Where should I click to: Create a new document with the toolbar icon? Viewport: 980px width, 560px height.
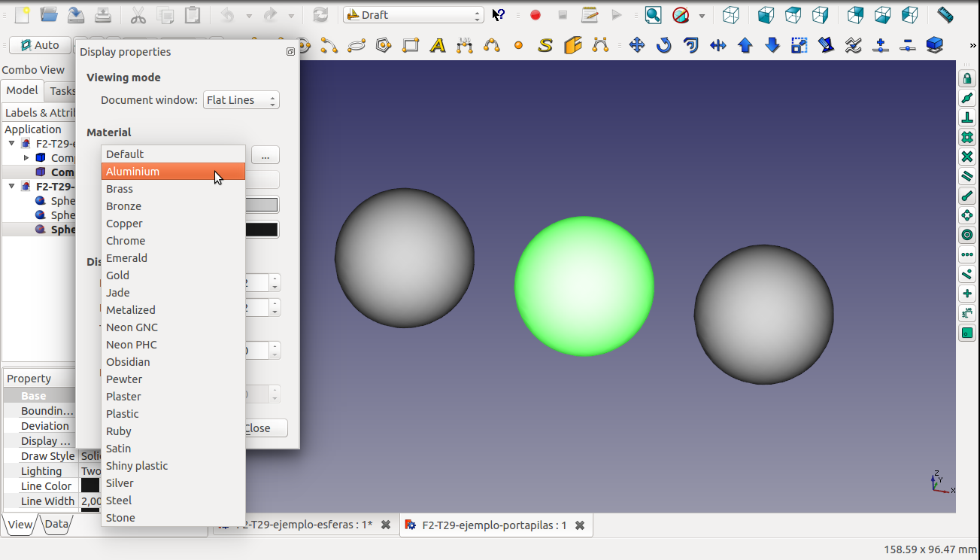click(x=23, y=15)
